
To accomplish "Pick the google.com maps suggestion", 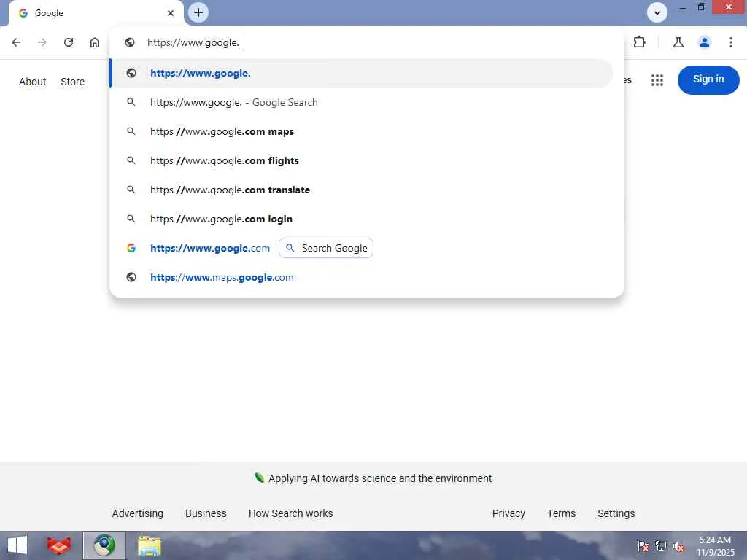I will click(362, 131).
